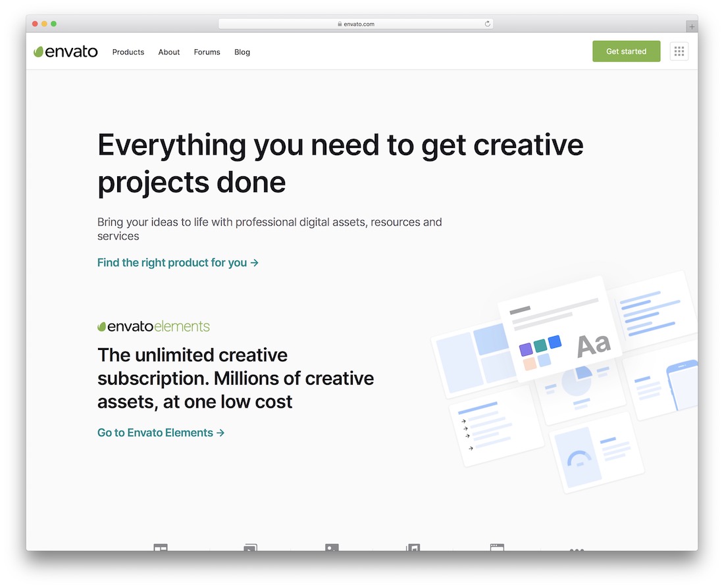Close the browser window with red button
Viewport: 724px width, 588px height.
click(x=35, y=24)
